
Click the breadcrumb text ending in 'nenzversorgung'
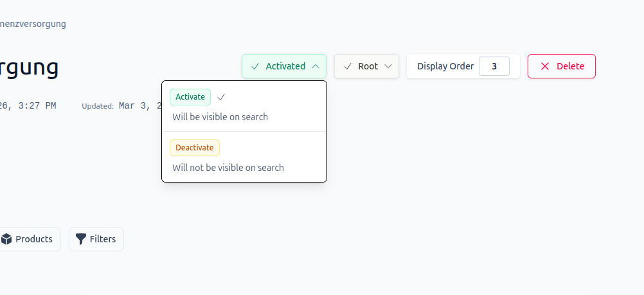click(x=33, y=24)
